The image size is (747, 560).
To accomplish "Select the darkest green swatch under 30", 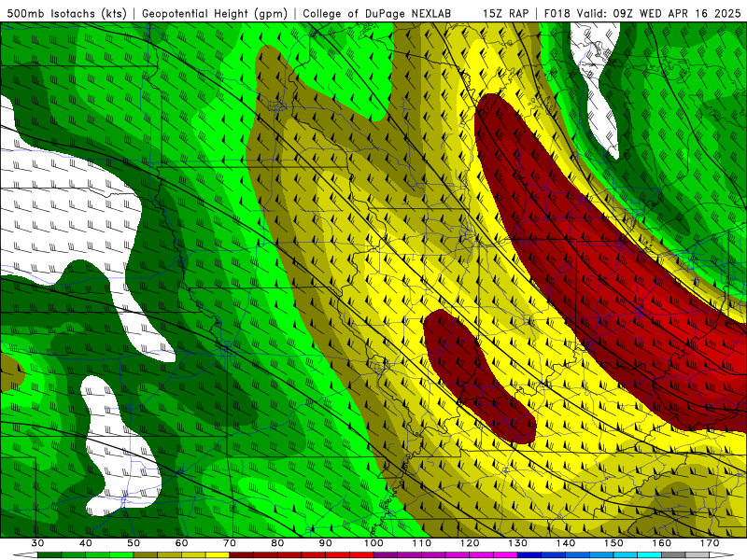I will tap(49, 555).
